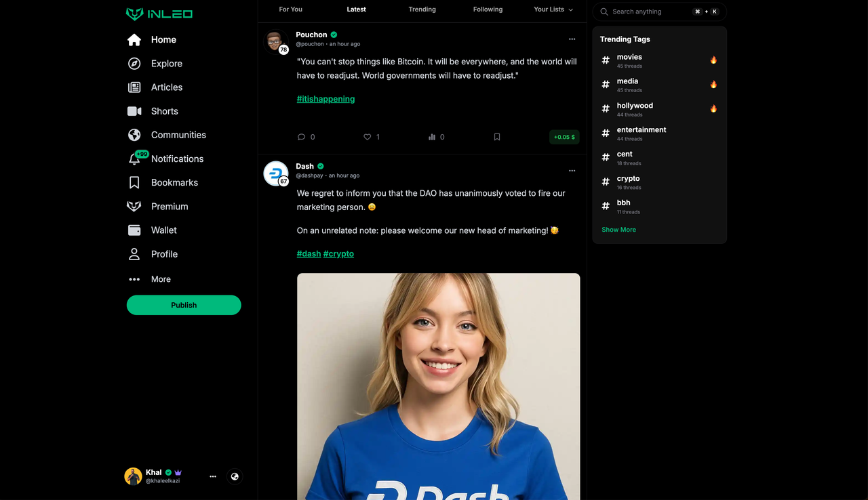
Task: Click the Dash author name
Action: coord(304,166)
